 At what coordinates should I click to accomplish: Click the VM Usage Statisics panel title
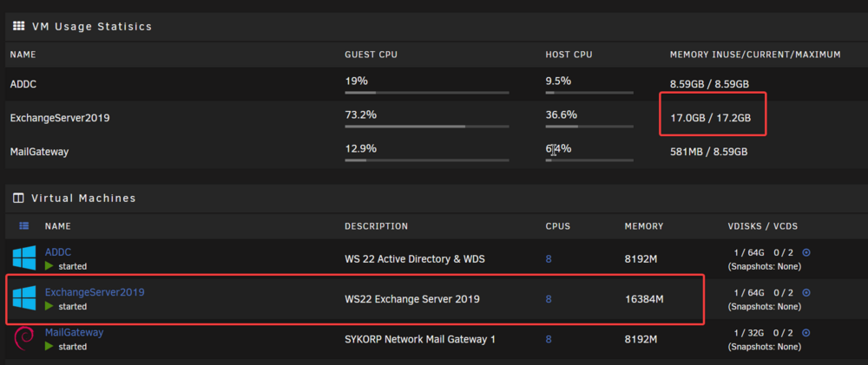(x=92, y=26)
